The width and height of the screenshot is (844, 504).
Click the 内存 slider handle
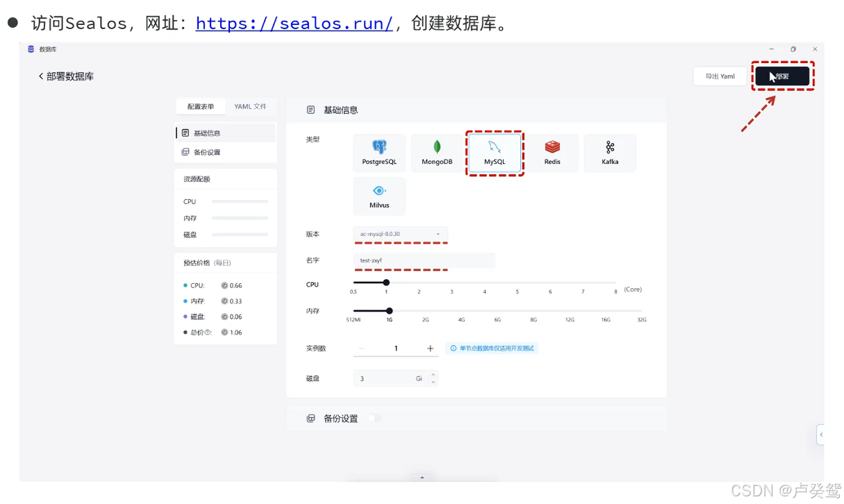389,311
